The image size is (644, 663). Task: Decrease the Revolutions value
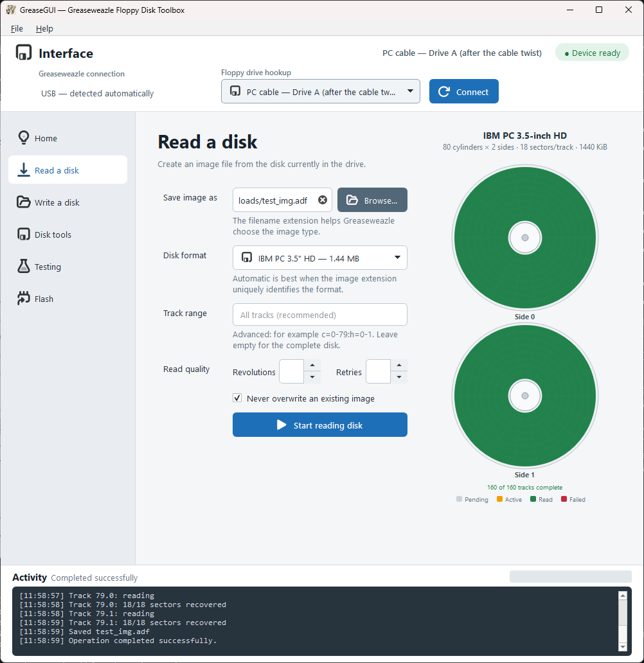(x=312, y=377)
